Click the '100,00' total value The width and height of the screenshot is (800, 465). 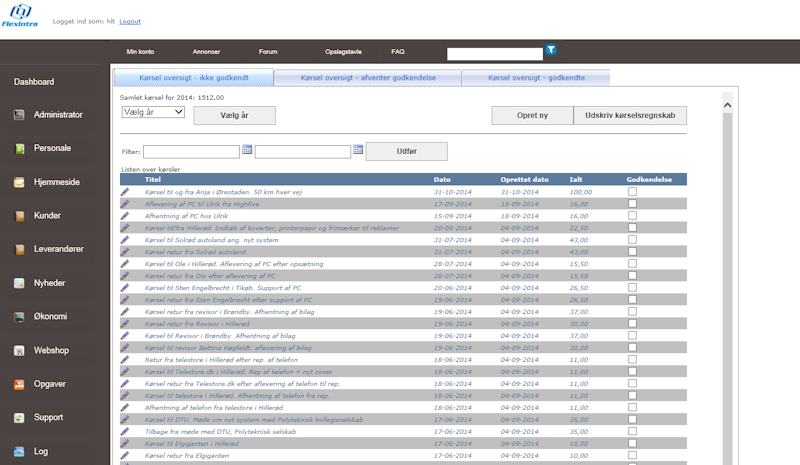581,192
